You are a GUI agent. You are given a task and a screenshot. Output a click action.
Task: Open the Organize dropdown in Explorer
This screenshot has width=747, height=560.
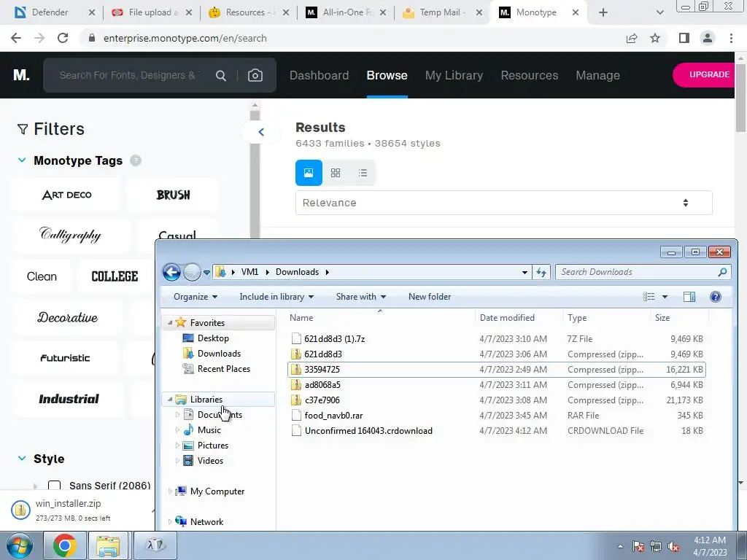pyautogui.click(x=196, y=297)
